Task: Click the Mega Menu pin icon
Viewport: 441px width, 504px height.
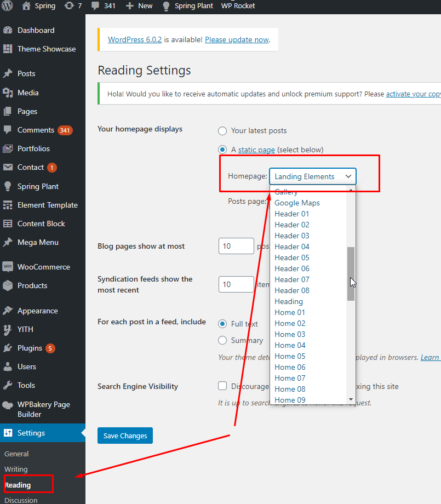Action: (8, 242)
